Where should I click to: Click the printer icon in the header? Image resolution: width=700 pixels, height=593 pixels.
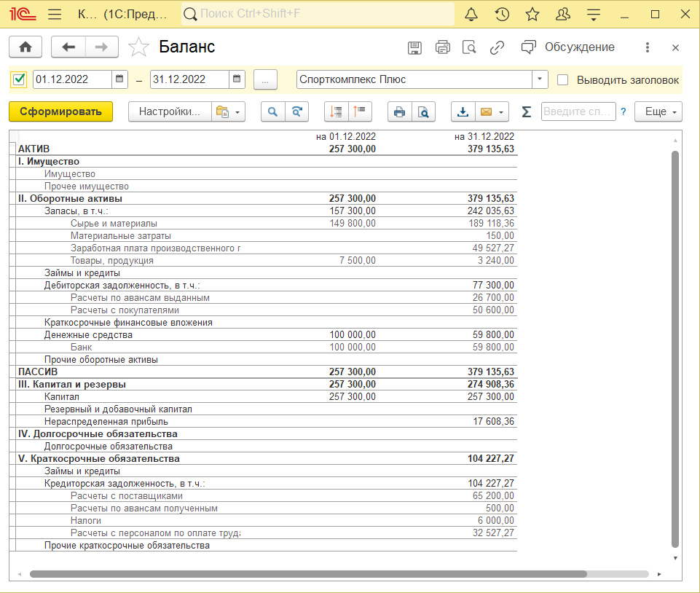(x=442, y=47)
